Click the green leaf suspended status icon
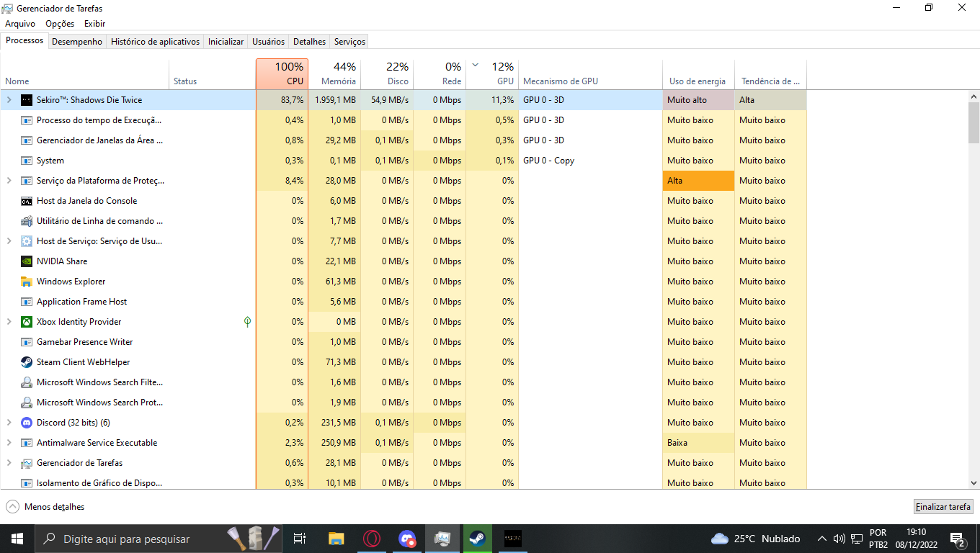Viewport: 980px width, 553px height. click(x=247, y=322)
